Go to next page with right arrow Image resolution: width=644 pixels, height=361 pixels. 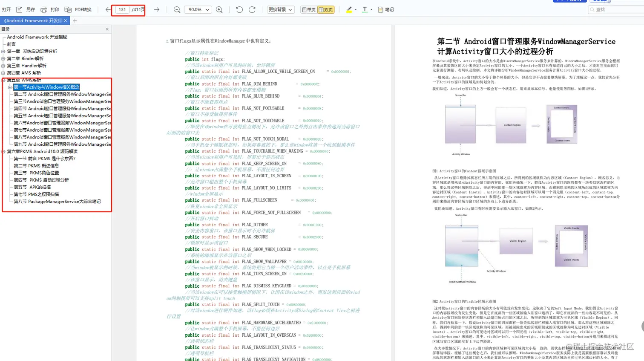[x=157, y=9]
